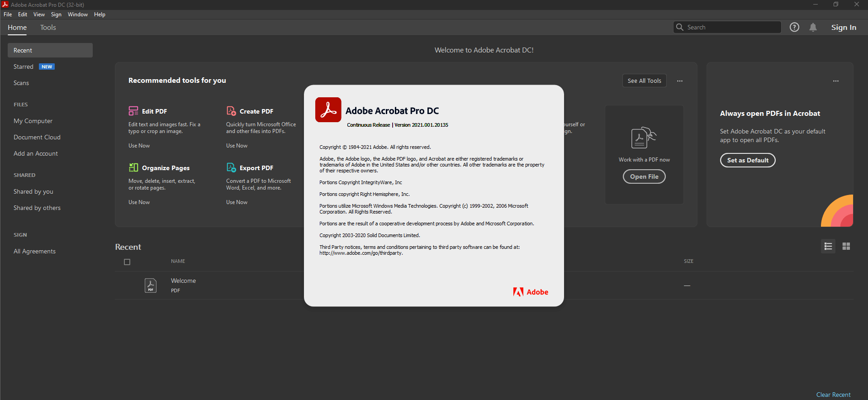The width and height of the screenshot is (868, 400).
Task: Switch to the Tools tab
Action: 48,28
